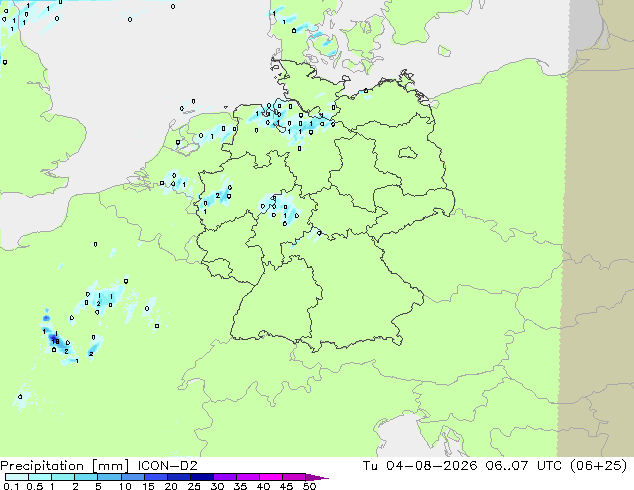The height and width of the screenshot is (490, 634).
Task: Select the 0.5–1 mm legend color swatch
Action: click(40, 477)
